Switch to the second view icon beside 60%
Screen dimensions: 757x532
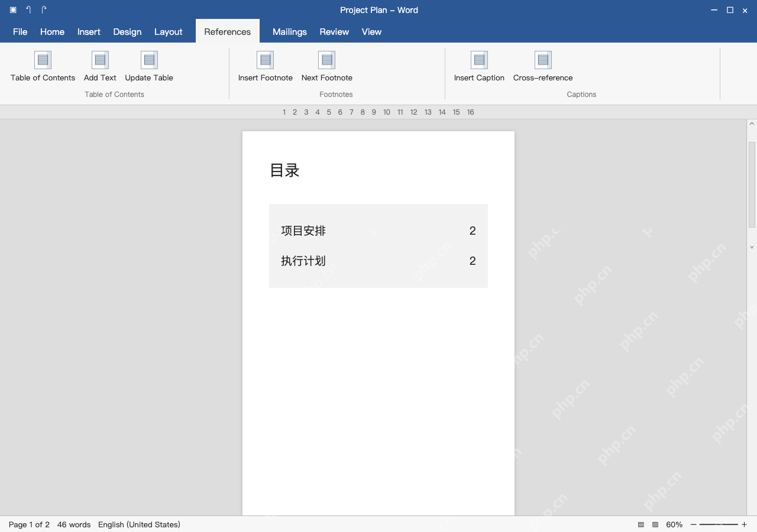[655, 524]
